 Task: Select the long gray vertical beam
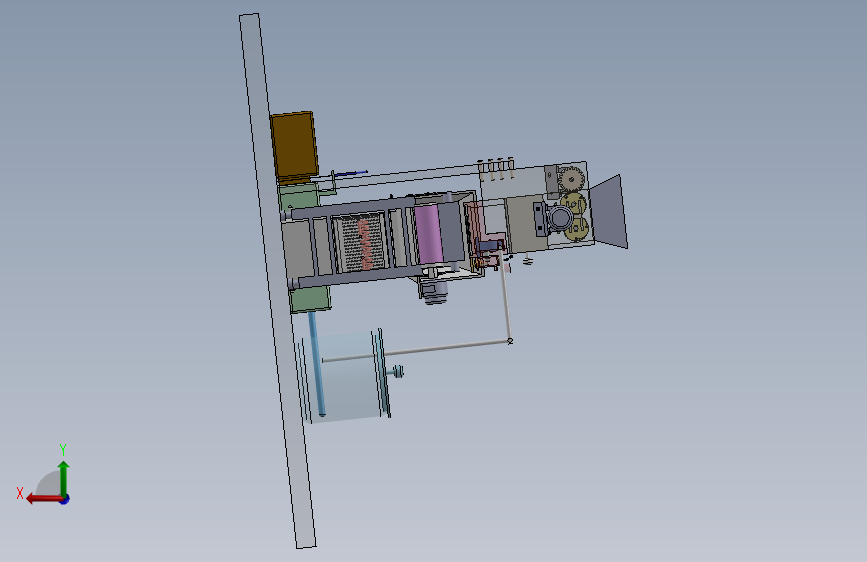click(278, 281)
